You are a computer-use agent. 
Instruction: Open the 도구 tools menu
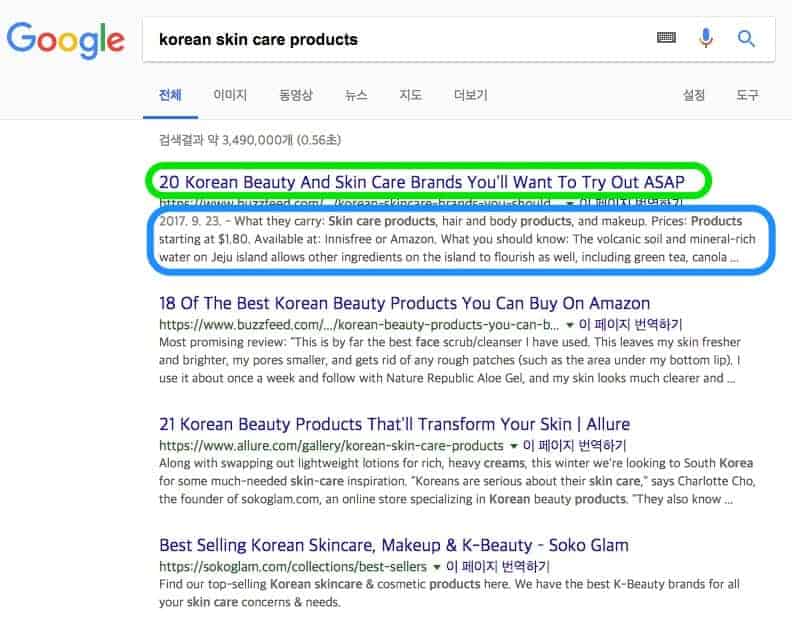click(747, 95)
